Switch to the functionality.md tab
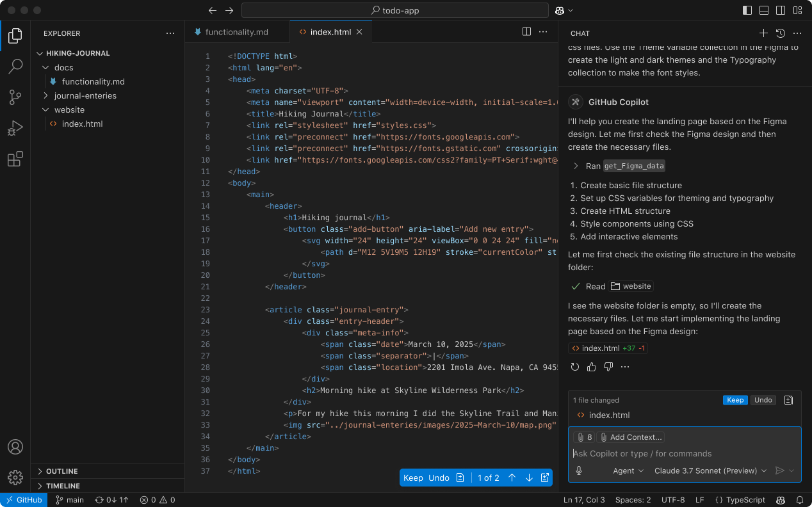812x507 pixels. [237, 31]
